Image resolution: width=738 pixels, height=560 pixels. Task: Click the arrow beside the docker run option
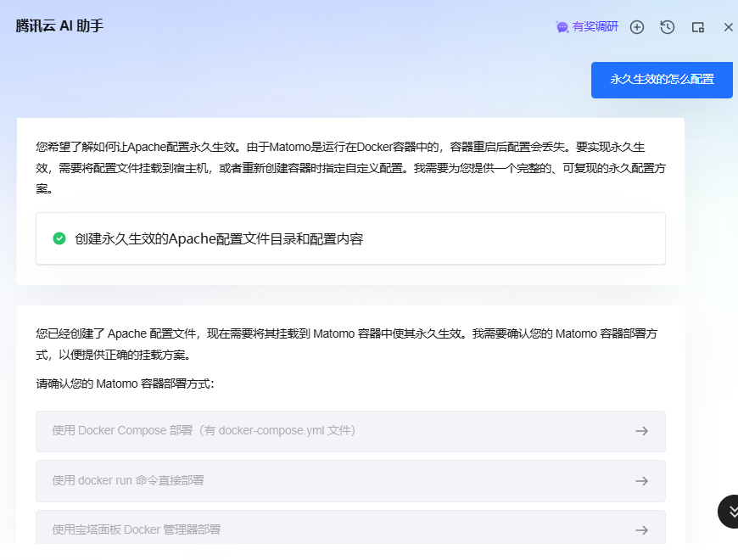coord(642,481)
